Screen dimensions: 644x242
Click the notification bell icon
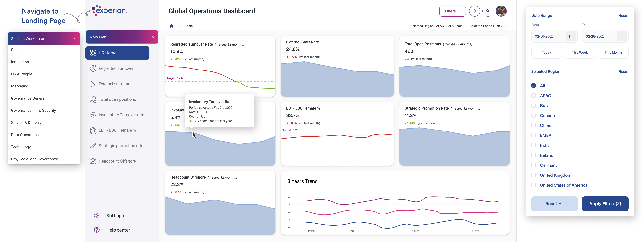(x=474, y=11)
